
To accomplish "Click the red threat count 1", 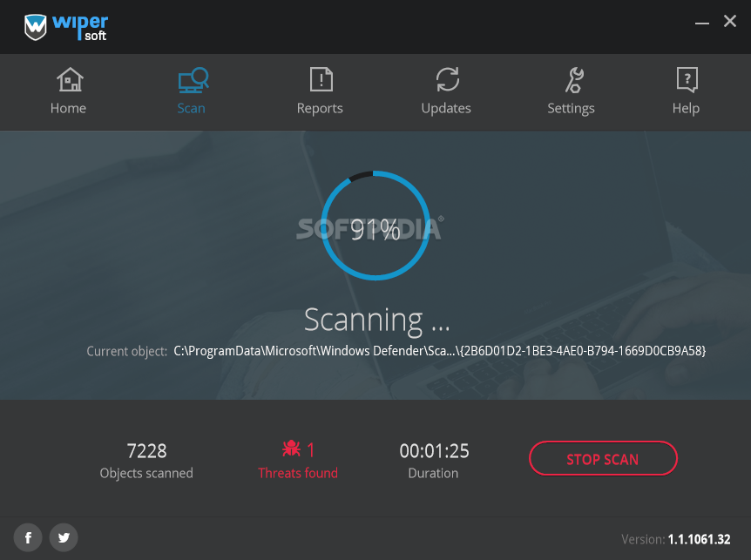I will click(310, 450).
